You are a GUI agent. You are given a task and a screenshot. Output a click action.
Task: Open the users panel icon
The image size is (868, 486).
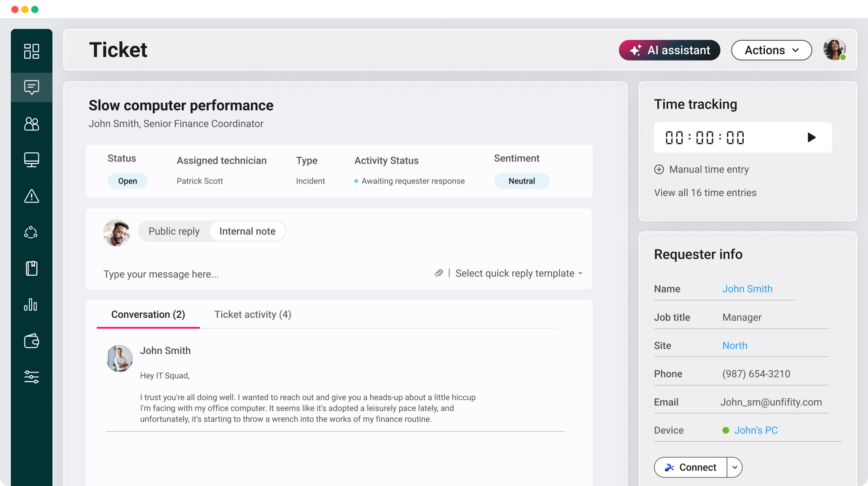click(x=31, y=124)
